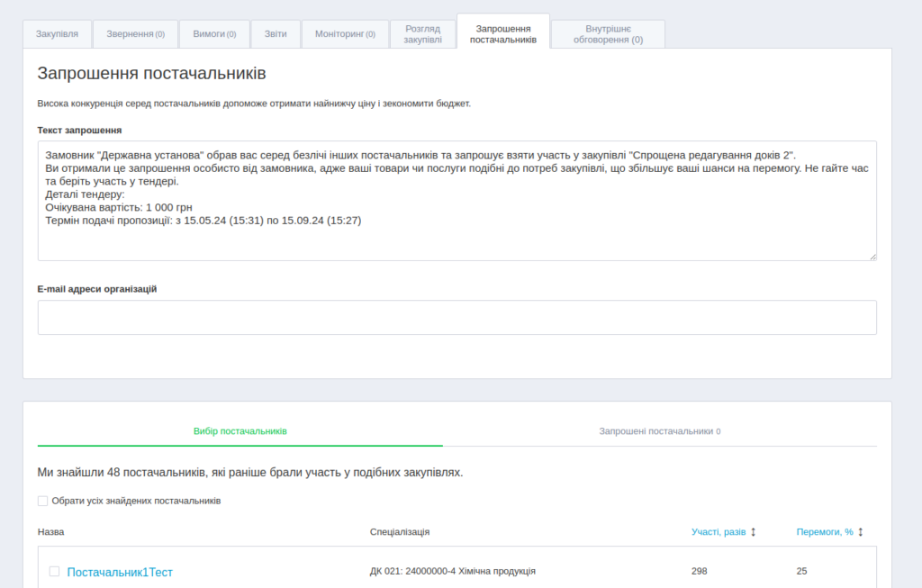Click the 'Перемоги, %' column header text
Viewport: 922px width, 588px height.
click(x=824, y=532)
